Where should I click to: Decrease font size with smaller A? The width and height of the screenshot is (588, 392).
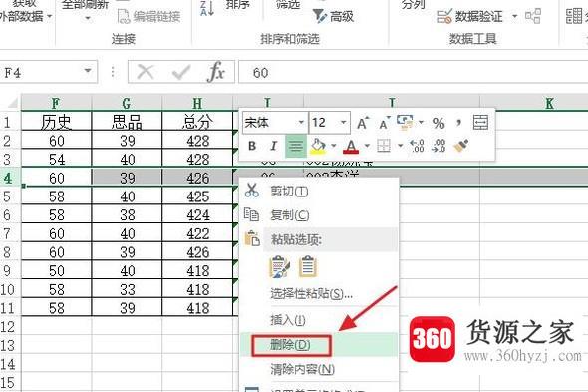(385, 123)
